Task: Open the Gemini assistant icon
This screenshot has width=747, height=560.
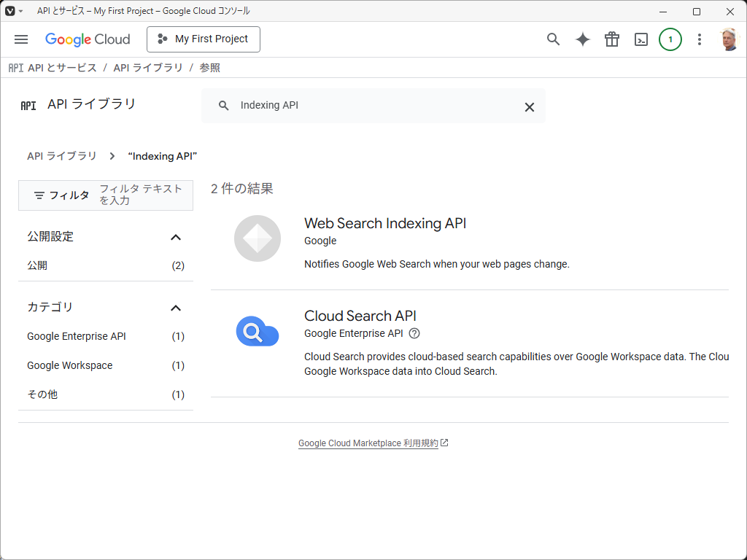Action: click(582, 39)
